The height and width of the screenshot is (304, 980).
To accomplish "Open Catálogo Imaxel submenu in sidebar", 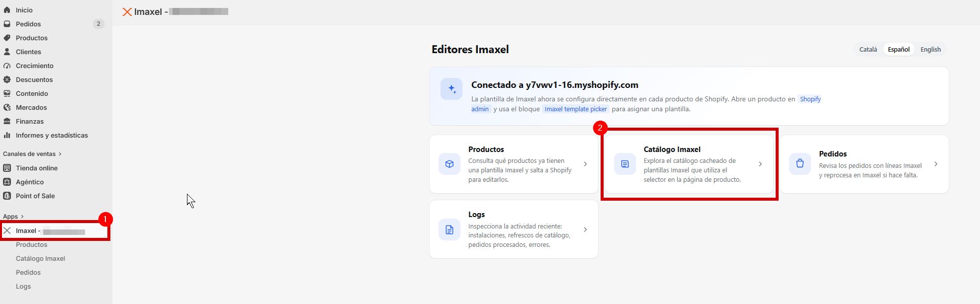I will pos(40,258).
